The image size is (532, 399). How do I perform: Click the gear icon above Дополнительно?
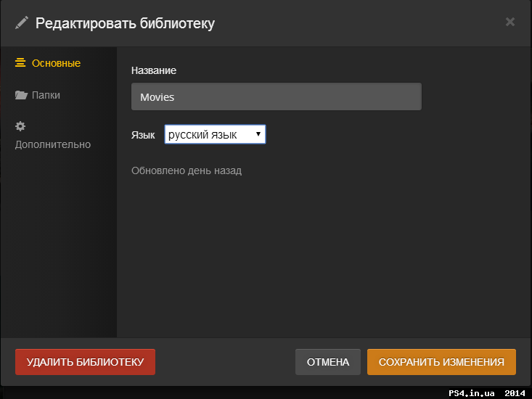coord(20,126)
